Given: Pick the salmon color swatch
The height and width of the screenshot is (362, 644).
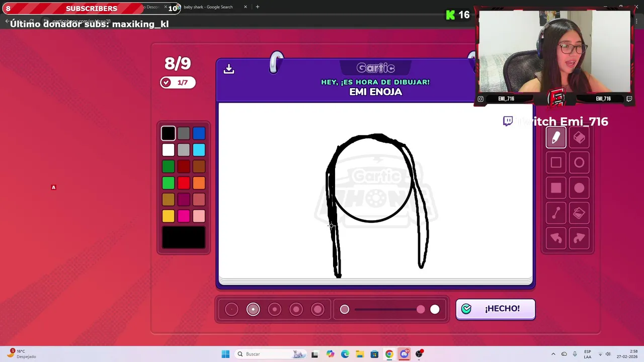Looking at the screenshot, I should point(199,200).
